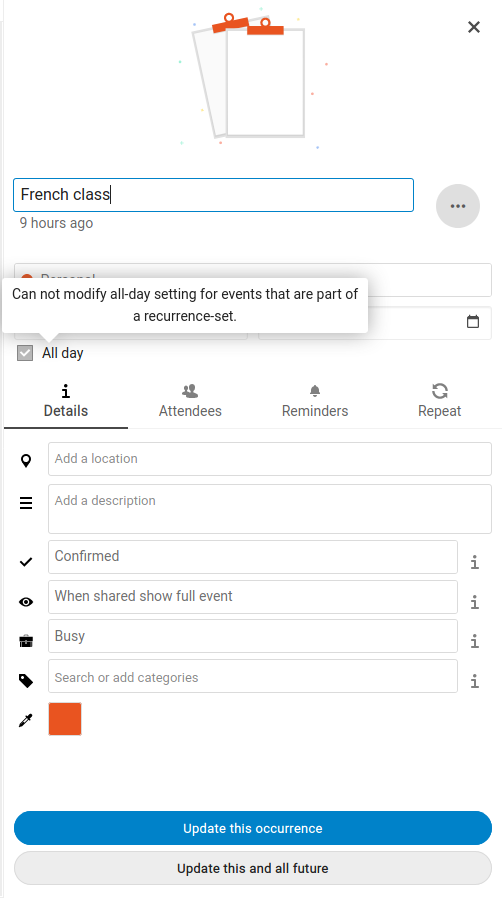Toggle the All day checkbox
The width and height of the screenshot is (502, 898).
[25, 353]
